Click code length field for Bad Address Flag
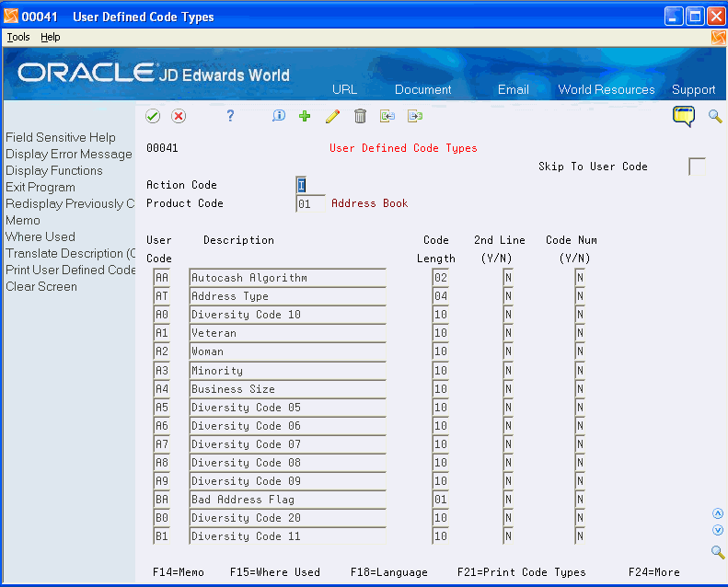This screenshot has height=587, width=728. pos(440,500)
